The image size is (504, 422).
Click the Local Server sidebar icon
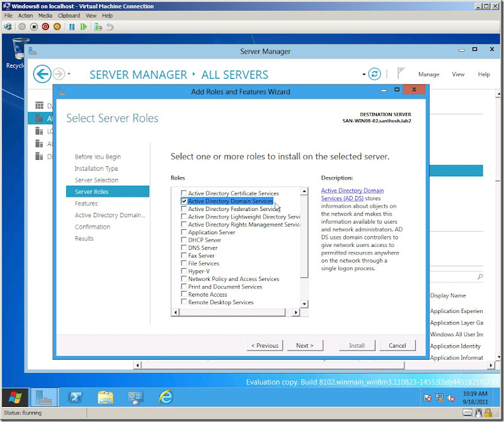coord(39,131)
